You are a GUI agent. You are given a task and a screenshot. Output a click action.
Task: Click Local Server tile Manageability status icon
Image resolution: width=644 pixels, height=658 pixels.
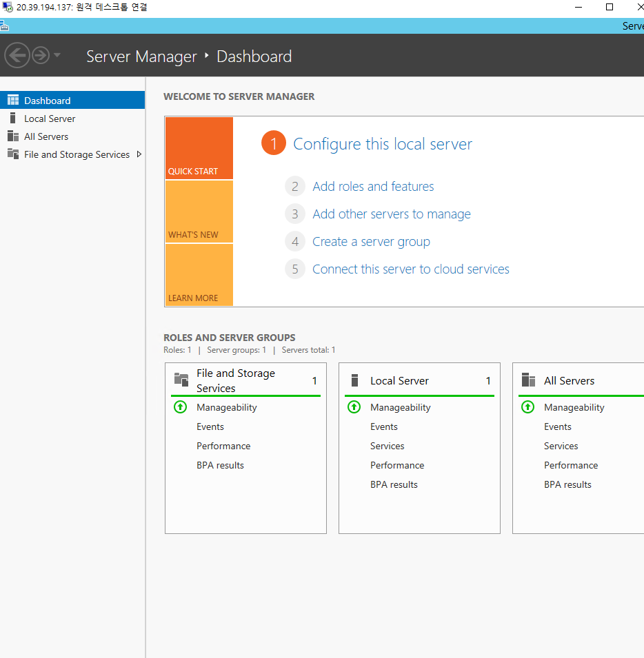click(x=354, y=407)
